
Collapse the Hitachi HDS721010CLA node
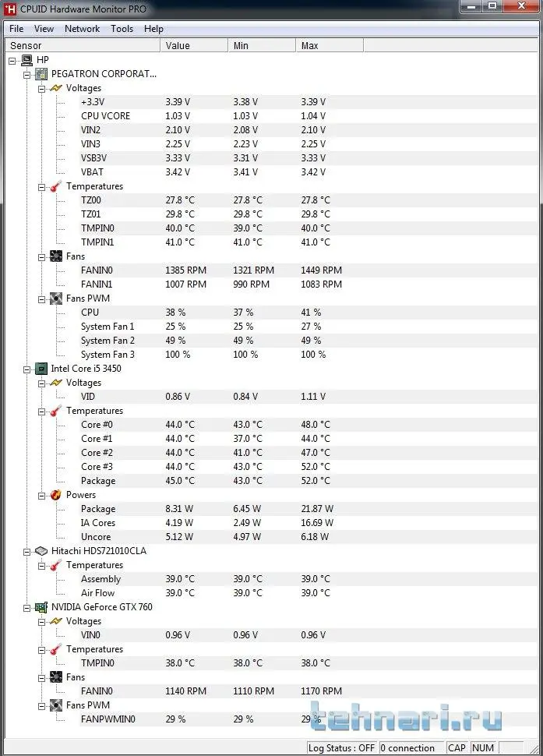(x=27, y=551)
